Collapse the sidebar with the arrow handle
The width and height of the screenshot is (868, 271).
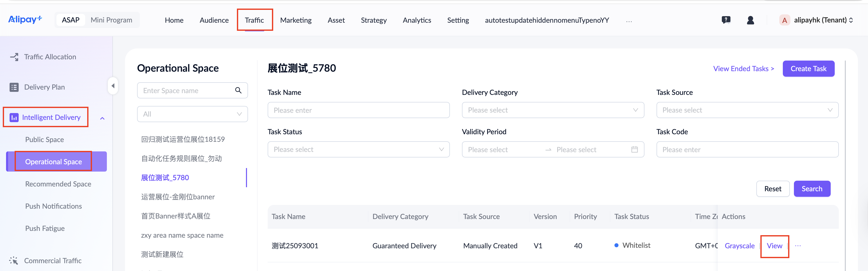tap(113, 86)
